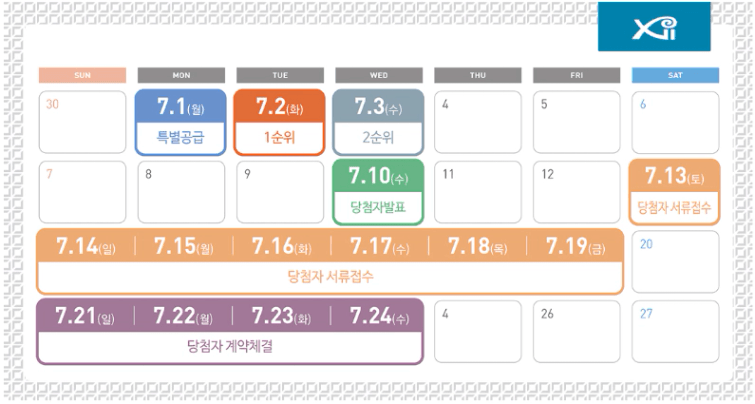Select the 7.21 date in purple bar
Image resolution: width=755 pixels, height=404 pixels.
85,316
